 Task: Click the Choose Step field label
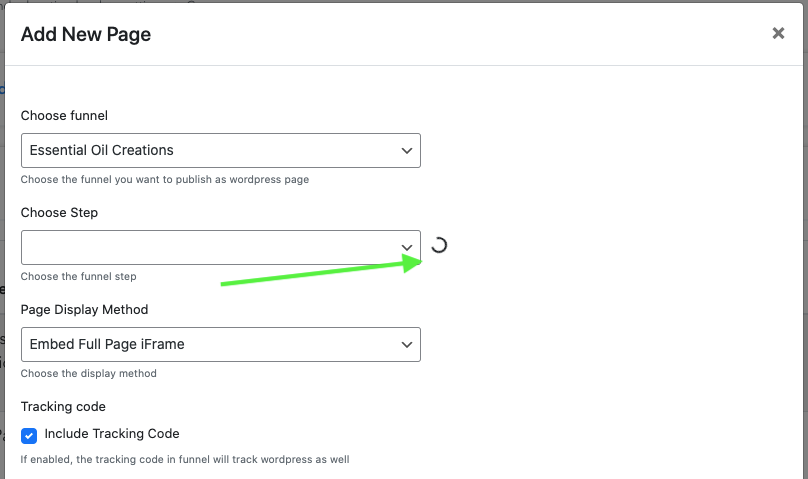tap(59, 213)
